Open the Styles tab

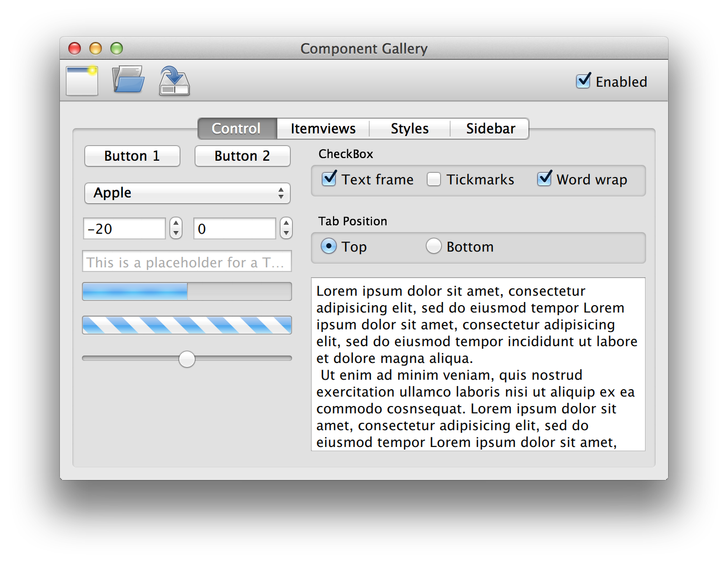[x=410, y=129]
